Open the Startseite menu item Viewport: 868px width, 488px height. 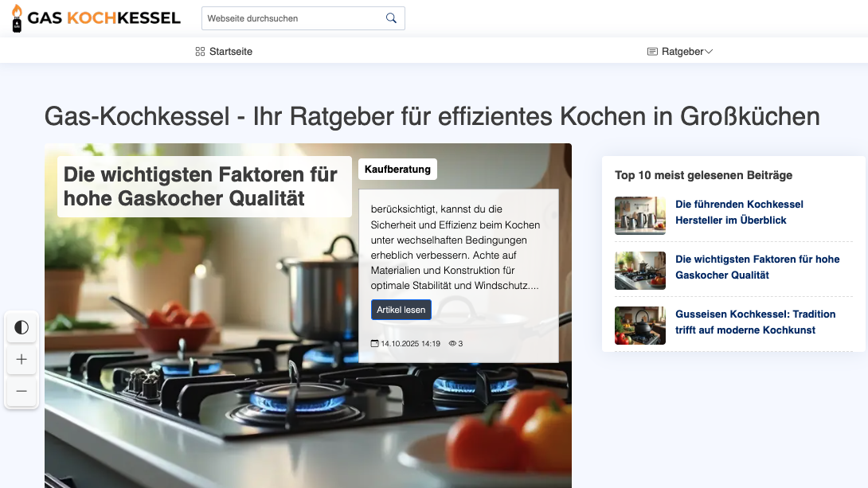[x=229, y=51]
